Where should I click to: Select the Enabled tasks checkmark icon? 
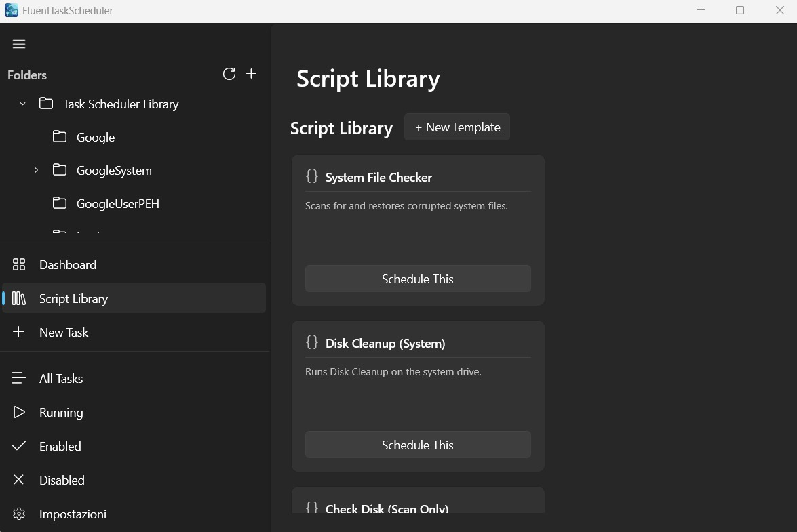[19, 446]
